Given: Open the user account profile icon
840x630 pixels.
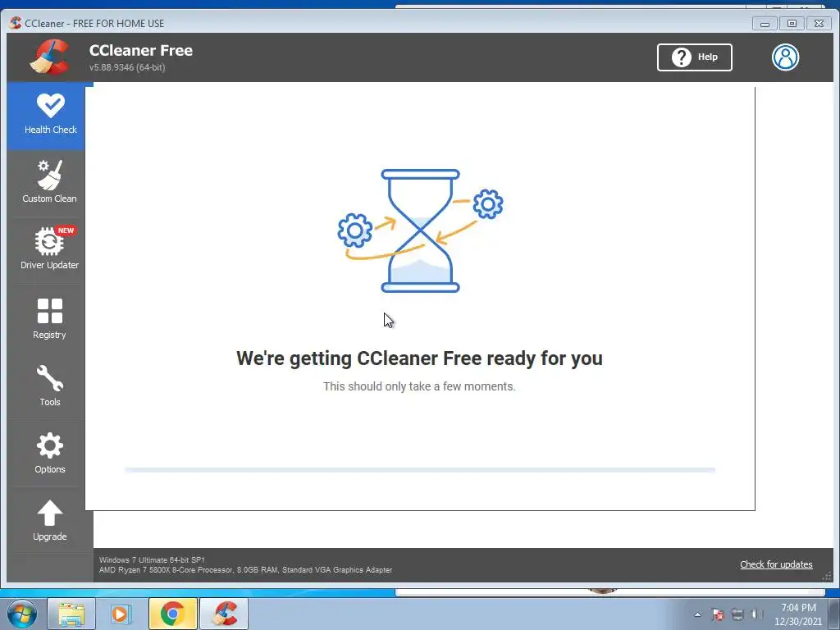Looking at the screenshot, I should (x=785, y=57).
